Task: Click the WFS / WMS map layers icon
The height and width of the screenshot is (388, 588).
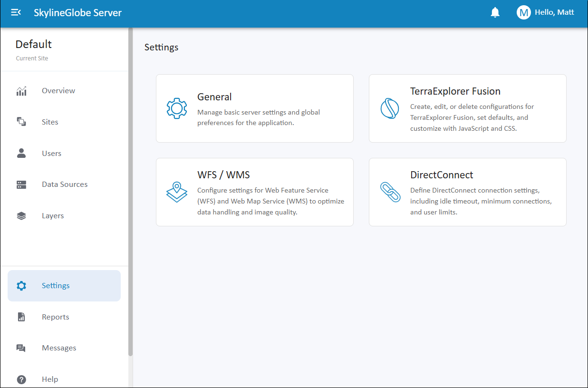Action: [x=176, y=192]
